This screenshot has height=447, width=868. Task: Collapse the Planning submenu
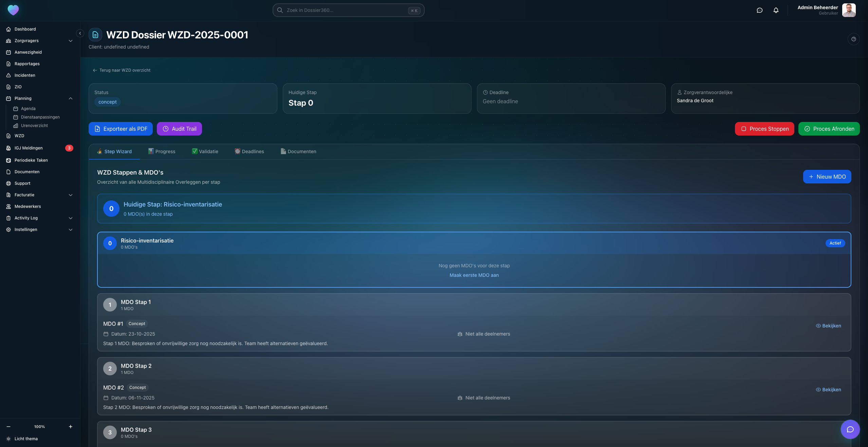click(x=71, y=99)
